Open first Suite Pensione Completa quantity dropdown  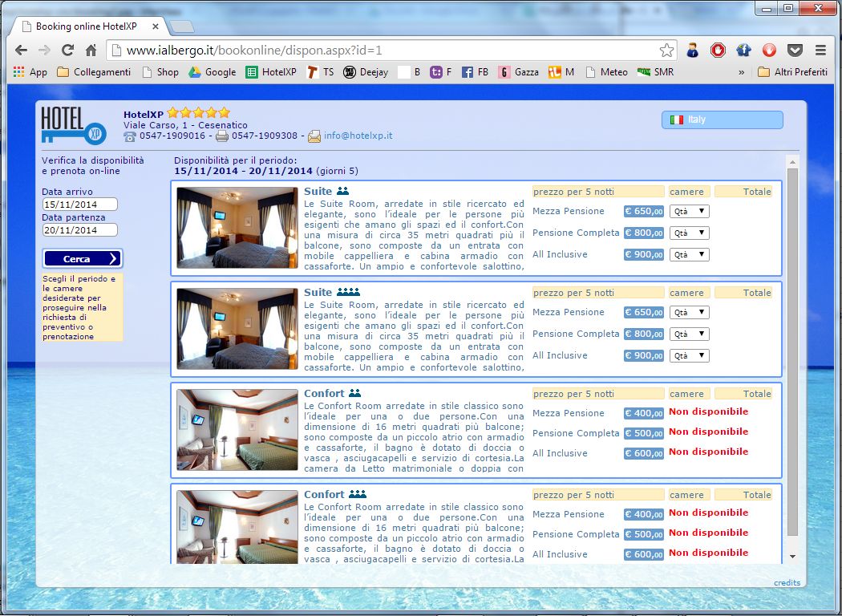689,233
